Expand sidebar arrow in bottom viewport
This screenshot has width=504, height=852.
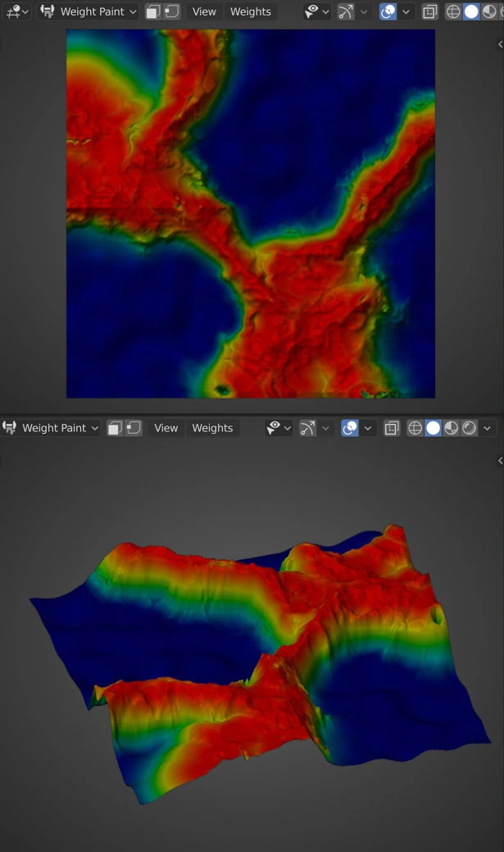point(500,461)
